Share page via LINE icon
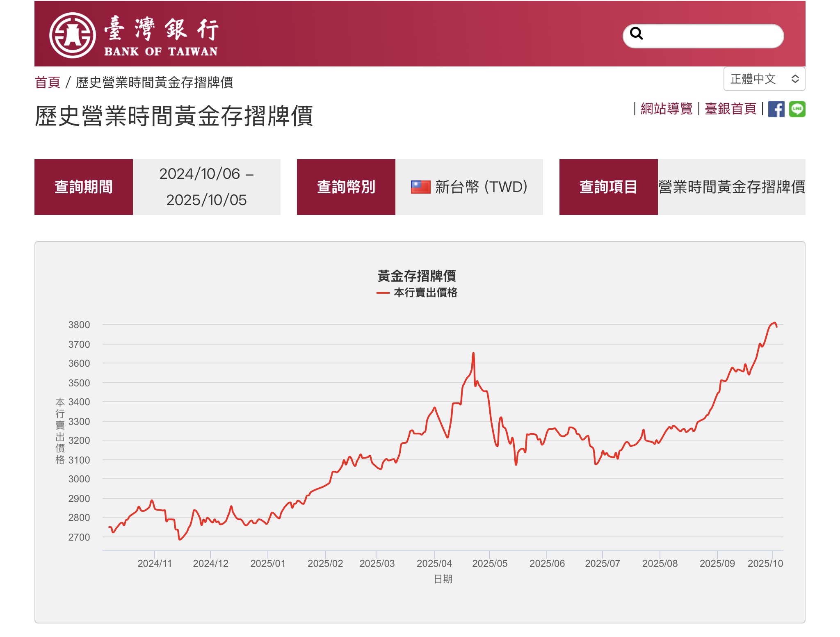 coord(797,109)
